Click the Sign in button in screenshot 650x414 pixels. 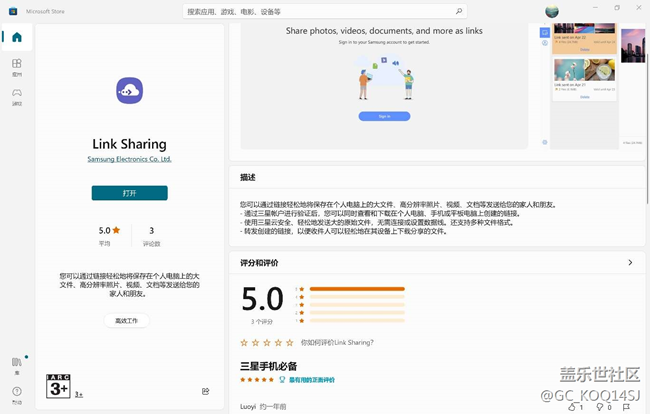click(x=384, y=116)
